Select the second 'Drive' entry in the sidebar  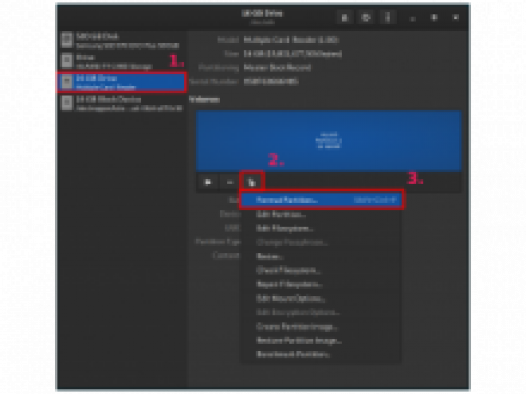[x=122, y=61]
